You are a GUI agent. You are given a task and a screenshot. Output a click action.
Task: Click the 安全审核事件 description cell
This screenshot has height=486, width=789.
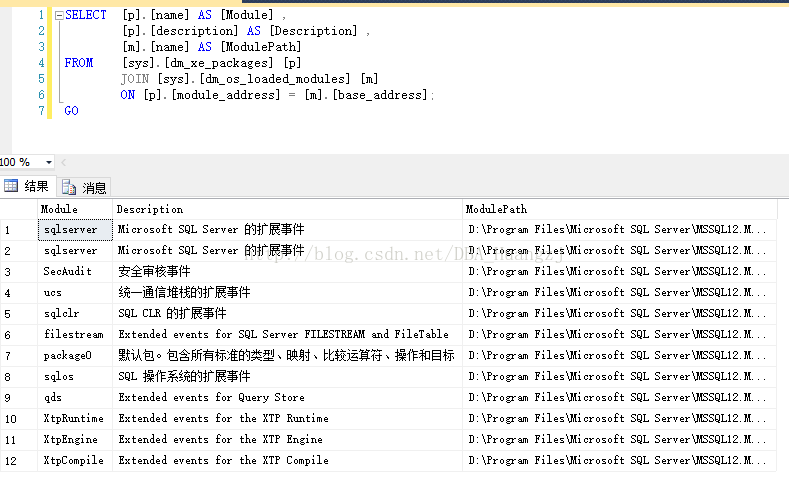(x=287, y=272)
